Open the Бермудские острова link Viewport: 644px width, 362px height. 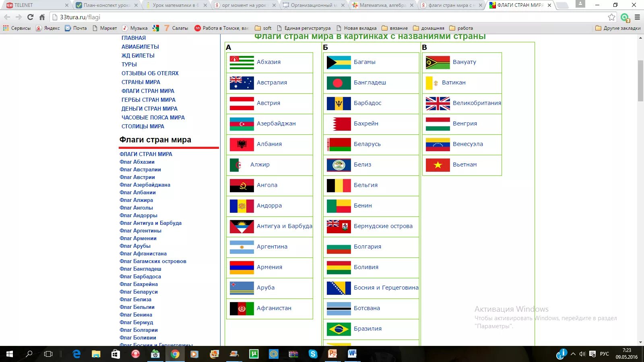[383, 226]
